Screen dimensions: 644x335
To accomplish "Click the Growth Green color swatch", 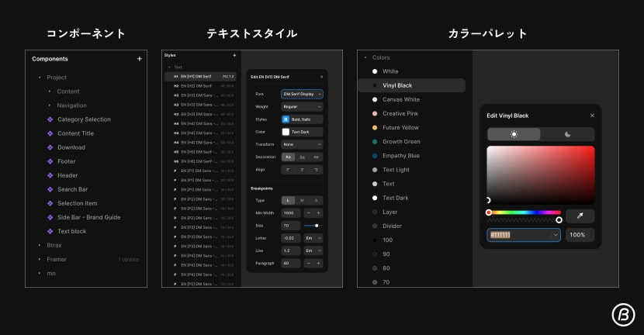I will click(x=375, y=142).
